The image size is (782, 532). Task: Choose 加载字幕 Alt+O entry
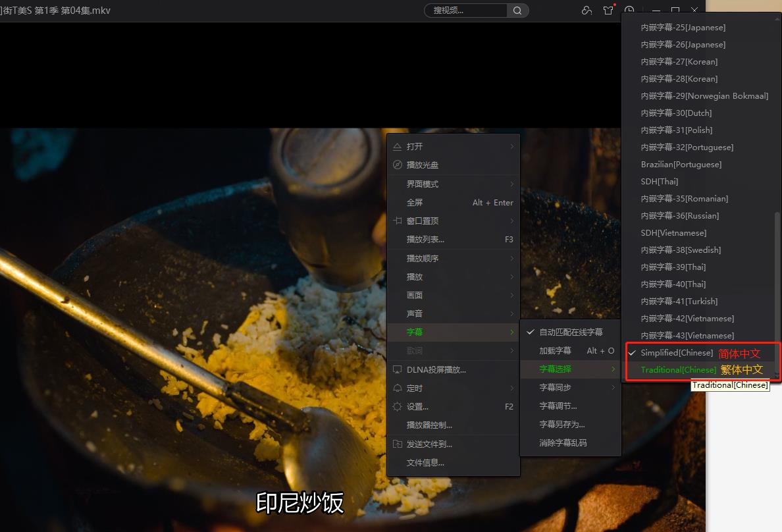tap(571, 350)
